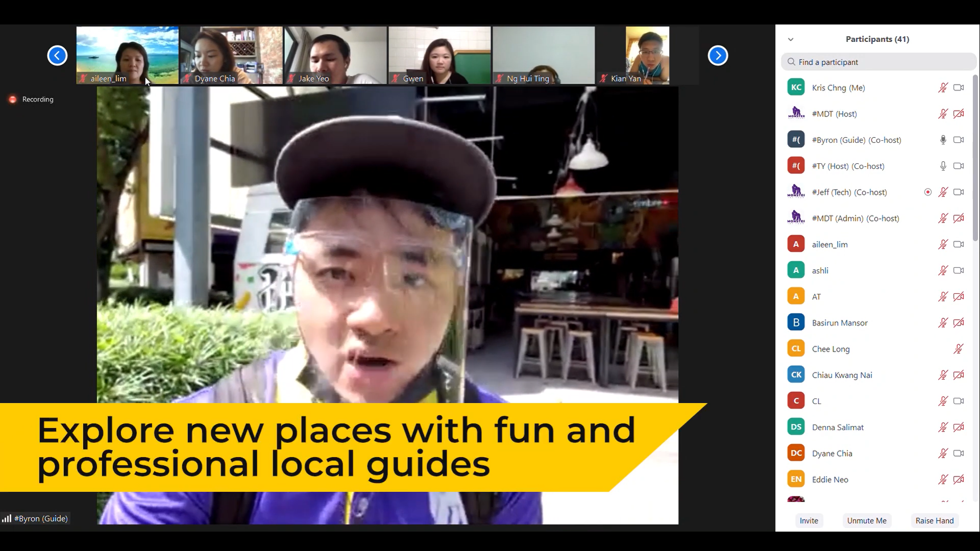Click aileen_lim camera icon in list
The height and width of the screenshot is (551, 980).
pos(959,244)
